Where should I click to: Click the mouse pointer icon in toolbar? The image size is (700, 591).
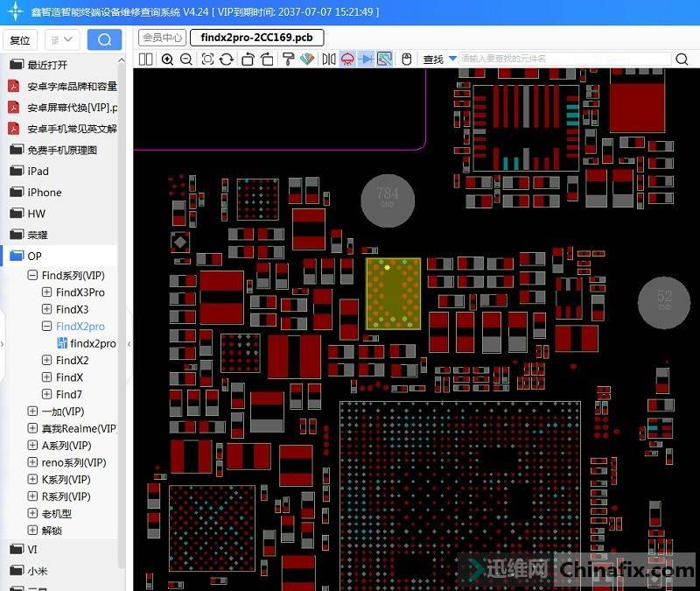tap(406, 59)
